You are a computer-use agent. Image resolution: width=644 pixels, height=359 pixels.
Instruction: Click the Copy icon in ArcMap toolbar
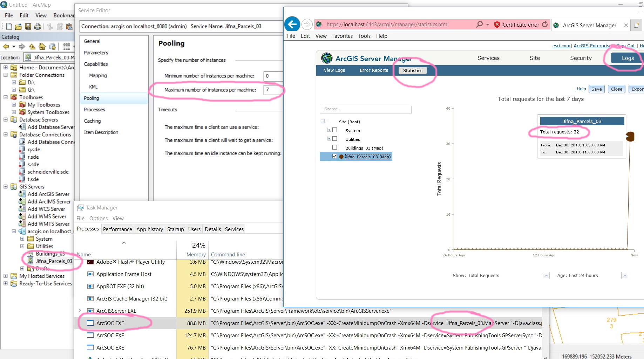[60, 26]
